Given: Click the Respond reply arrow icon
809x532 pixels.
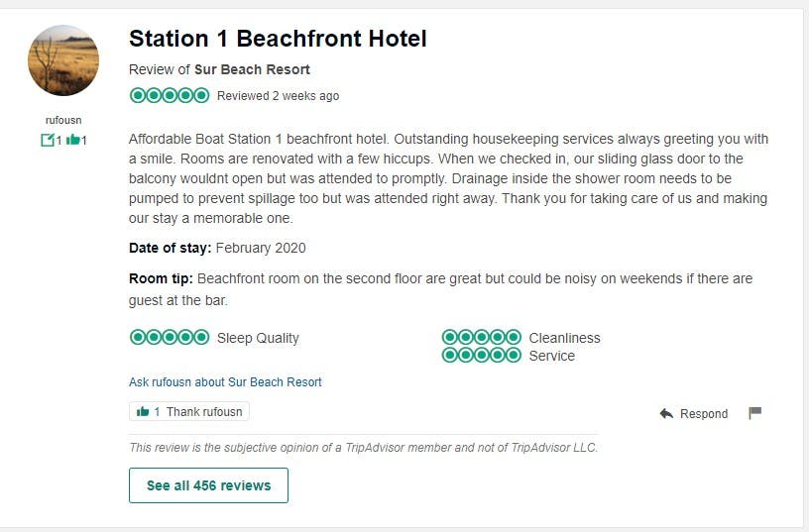Looking at the screenshot, I should (x=666, y=413).
